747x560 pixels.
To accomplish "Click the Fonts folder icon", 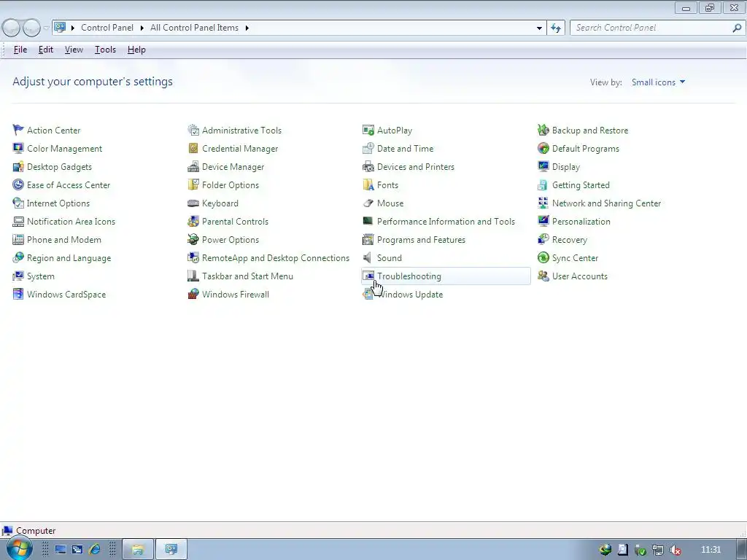I will [368, 184].
